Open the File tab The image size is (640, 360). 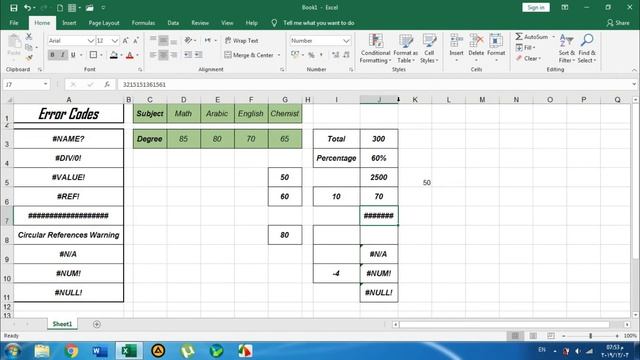pos(14,23)
